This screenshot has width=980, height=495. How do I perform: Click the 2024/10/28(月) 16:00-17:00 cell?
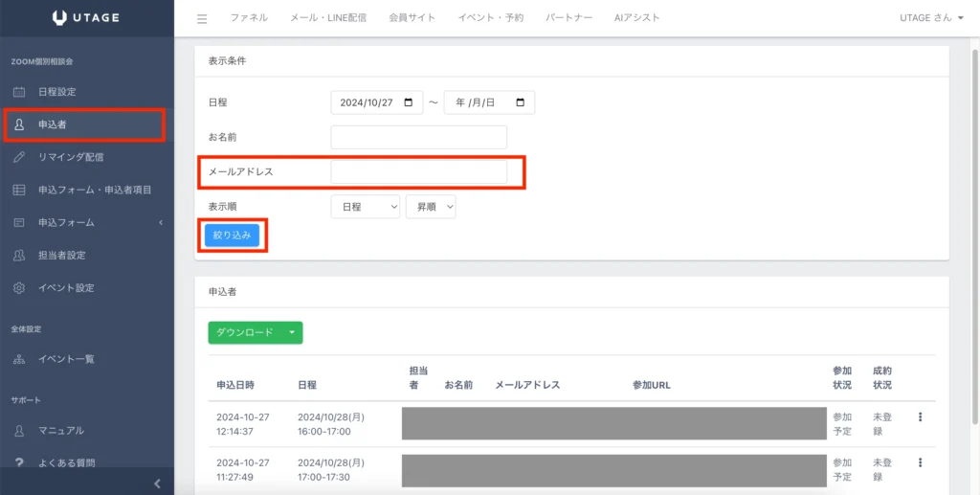[x=331, y=424]
